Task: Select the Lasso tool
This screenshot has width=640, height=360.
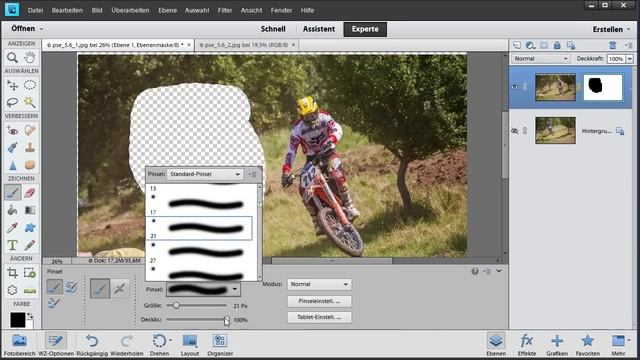Action: [12, 102]
